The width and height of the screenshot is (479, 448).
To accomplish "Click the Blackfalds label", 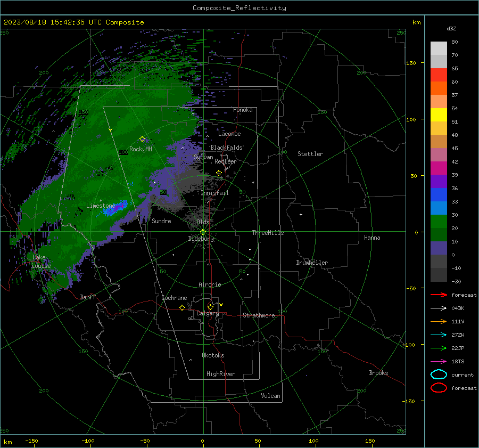I will 226,148.
